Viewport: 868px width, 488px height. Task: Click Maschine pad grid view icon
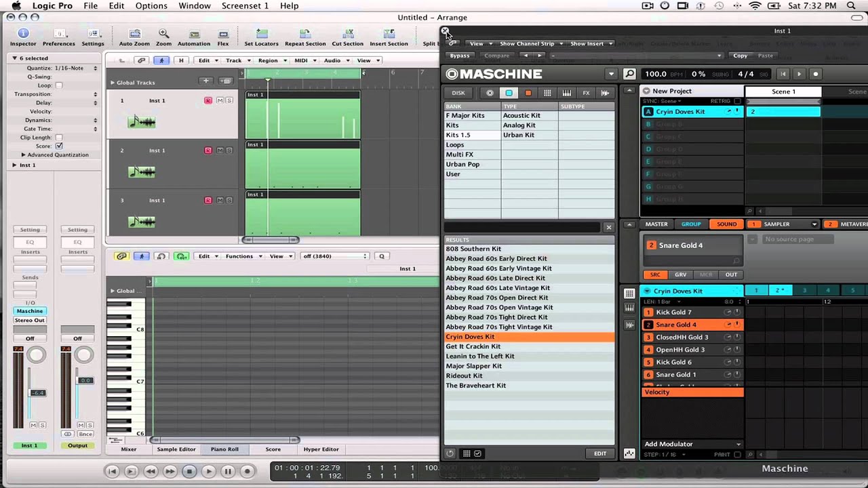point(629,293)
